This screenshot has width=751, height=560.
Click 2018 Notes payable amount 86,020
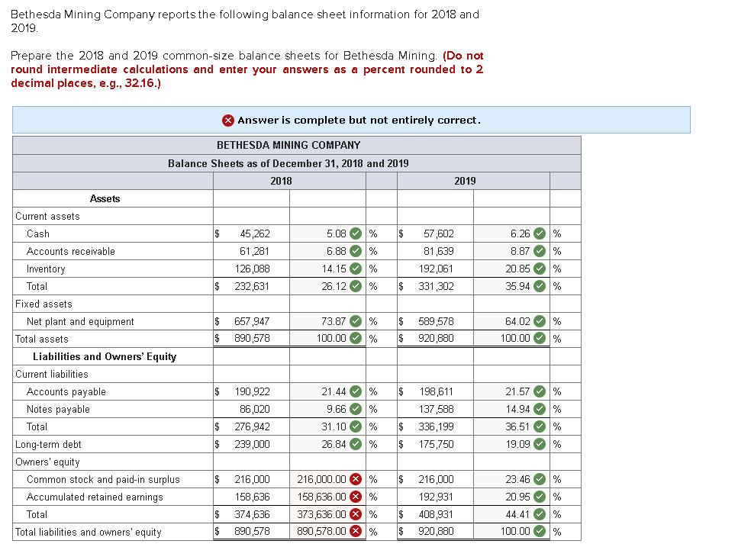pos(255,409)
